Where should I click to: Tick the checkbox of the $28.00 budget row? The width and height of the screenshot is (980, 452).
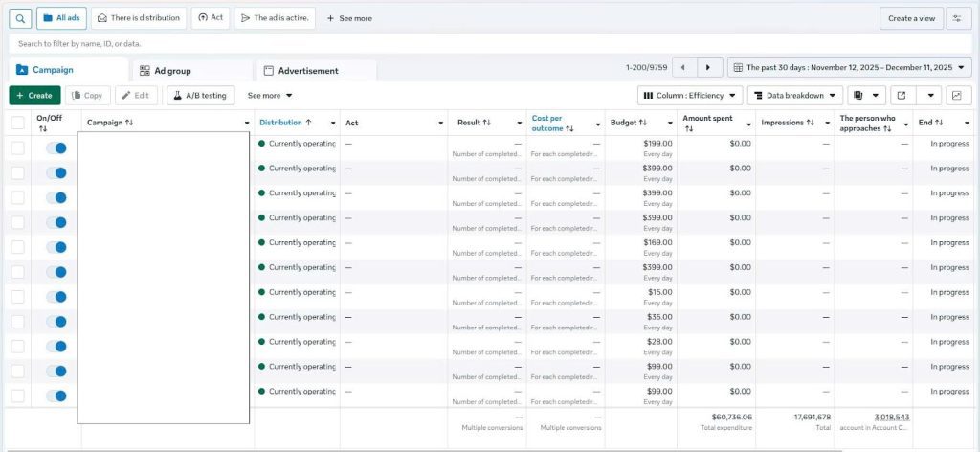pos(17,347)
